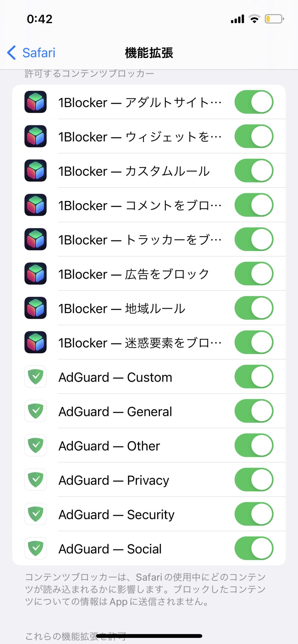The image size is (298, 644).
Task: Tap the 1Blocker — トラッカーをブ… row label
Action: pyautogui.click(x=140, y=240)
